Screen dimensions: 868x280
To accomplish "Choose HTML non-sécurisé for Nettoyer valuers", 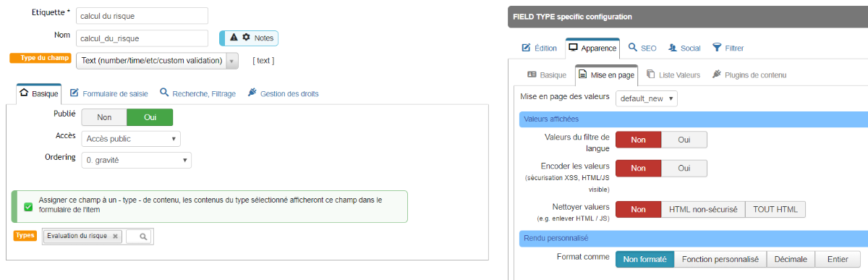I will [703, 209].
